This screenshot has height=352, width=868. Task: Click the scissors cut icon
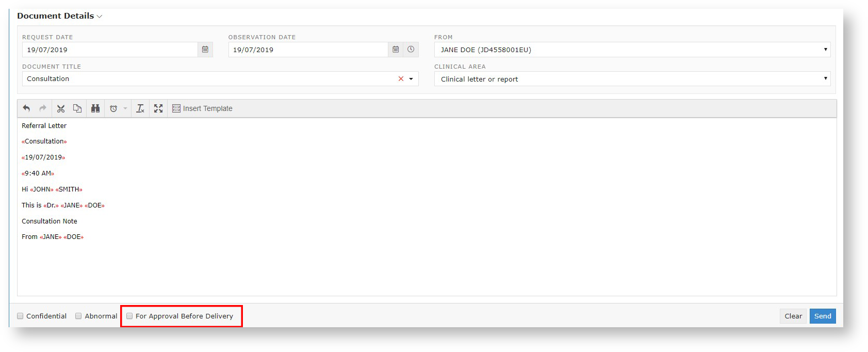coord(61,108)
